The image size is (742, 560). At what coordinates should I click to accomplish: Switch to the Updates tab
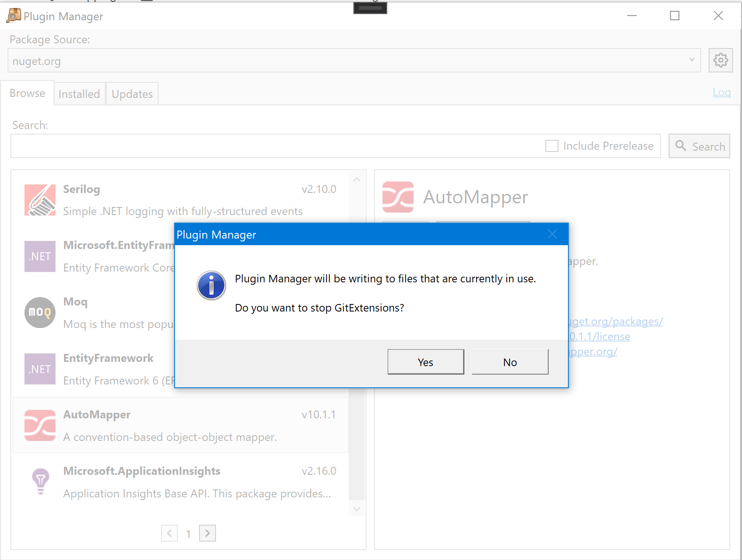coord(132,94)
